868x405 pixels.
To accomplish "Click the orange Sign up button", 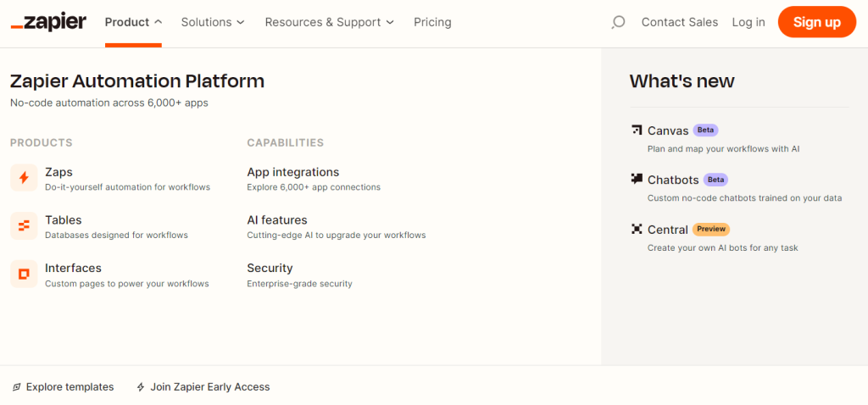I will point(816,22).
